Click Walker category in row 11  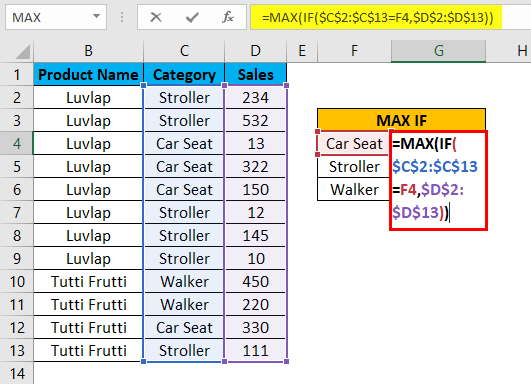(184, 305)
